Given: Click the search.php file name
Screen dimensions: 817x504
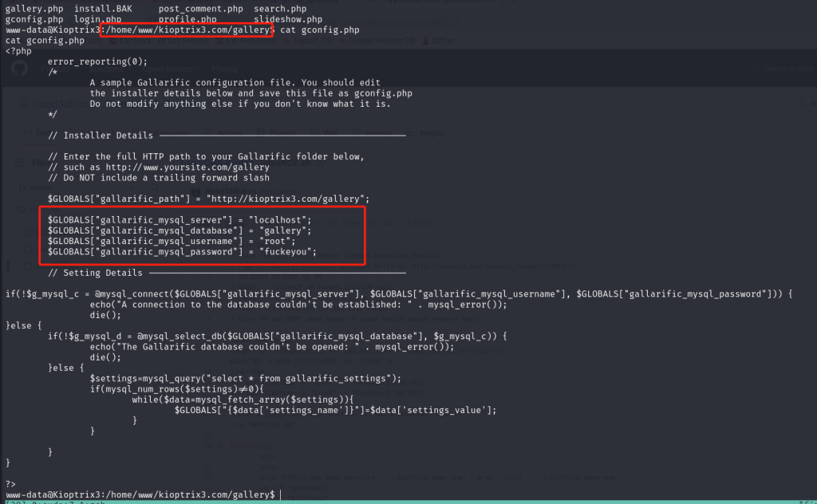Looking at the screenshot, I should coord(280,9).
